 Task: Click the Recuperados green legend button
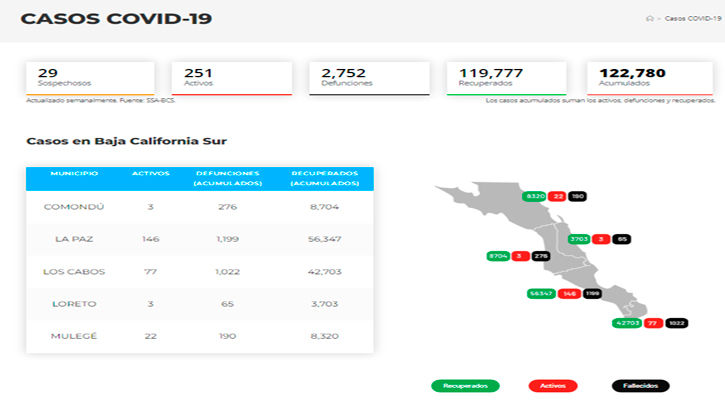(x=465, y=386)
